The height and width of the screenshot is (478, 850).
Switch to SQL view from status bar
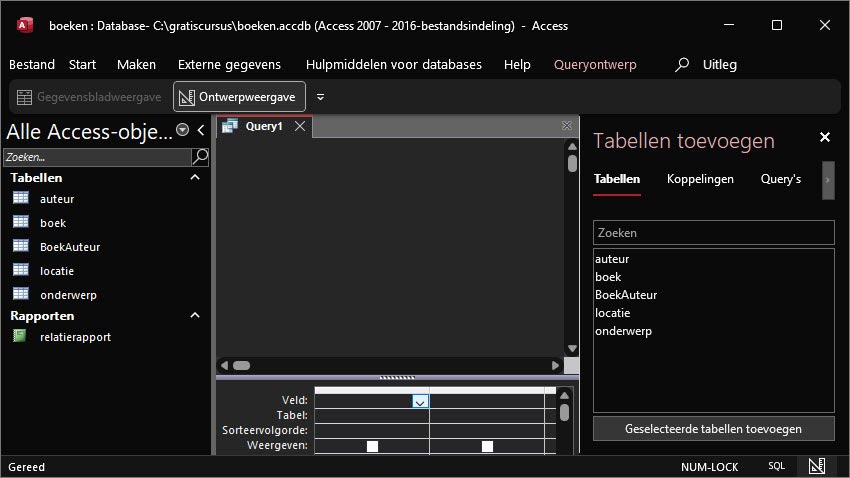click(776, 466)
